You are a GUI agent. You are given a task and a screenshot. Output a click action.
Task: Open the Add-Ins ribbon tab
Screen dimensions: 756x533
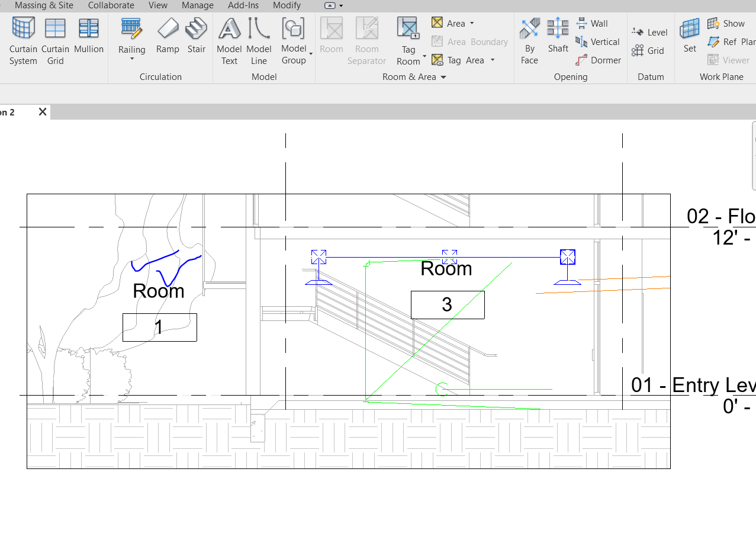(x=243, y=5)
